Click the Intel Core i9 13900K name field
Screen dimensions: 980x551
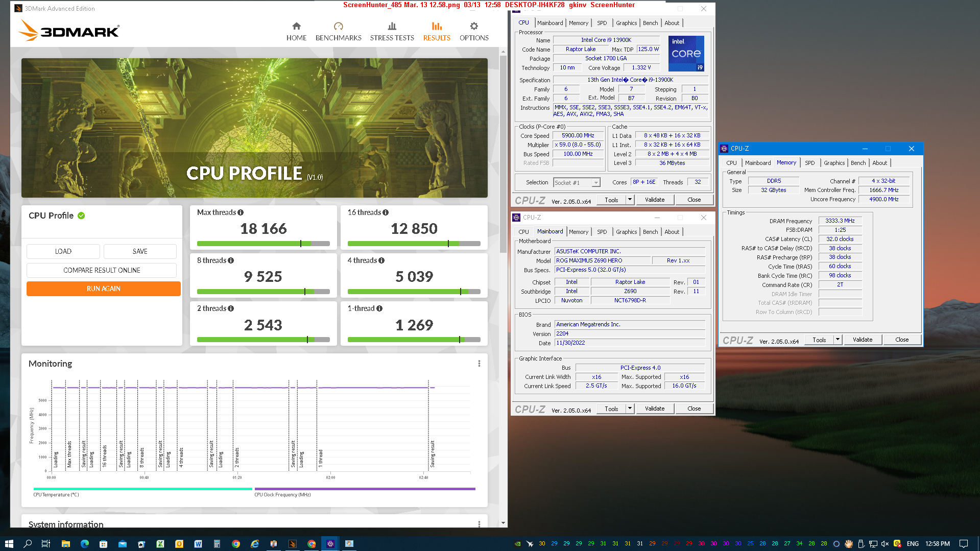(x=606, y=40)
